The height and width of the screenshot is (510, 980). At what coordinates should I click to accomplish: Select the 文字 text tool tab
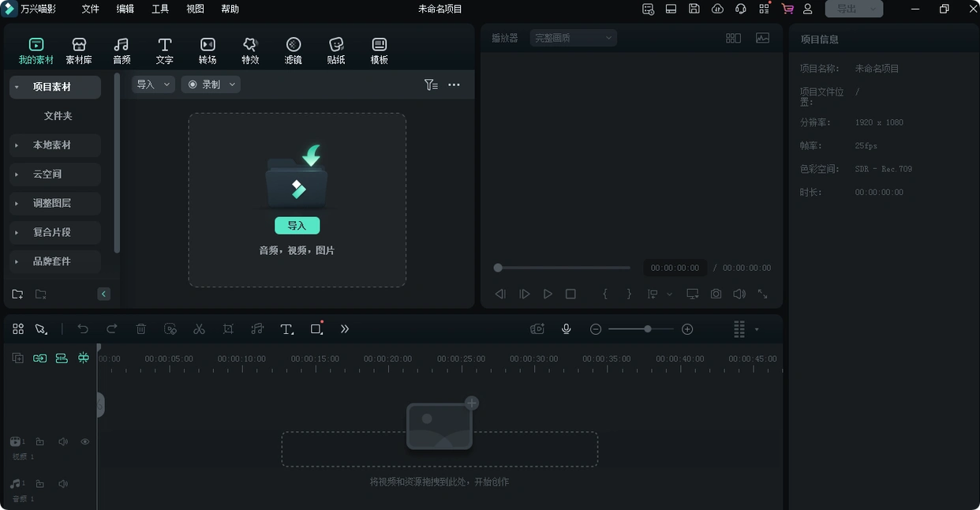tap(164, 51)
